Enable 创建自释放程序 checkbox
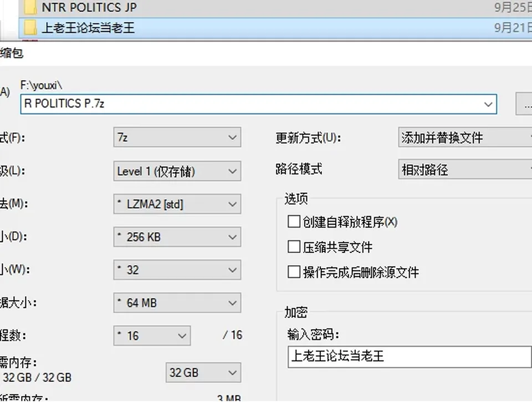 click(x=294, y=221)
